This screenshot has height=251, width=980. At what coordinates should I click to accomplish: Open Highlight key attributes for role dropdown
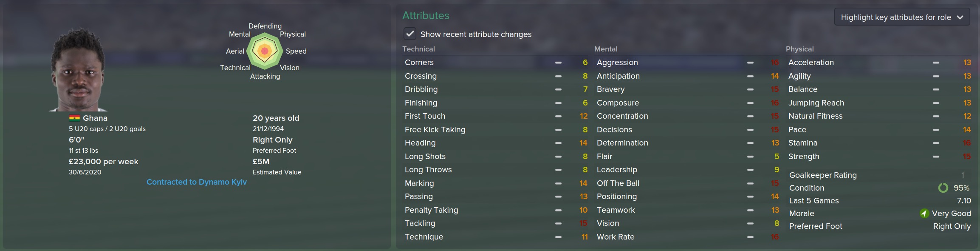point(895,17)
